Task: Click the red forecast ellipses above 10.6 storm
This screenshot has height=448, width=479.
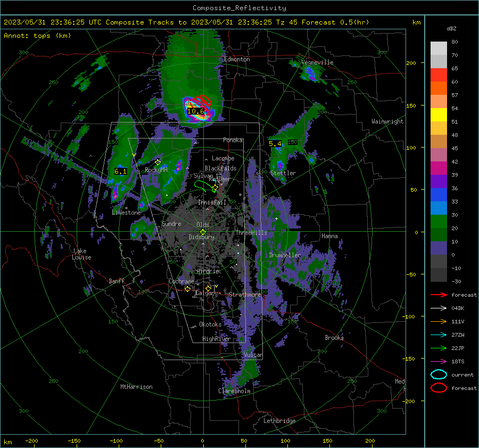Action: click(x=202, y=101)
